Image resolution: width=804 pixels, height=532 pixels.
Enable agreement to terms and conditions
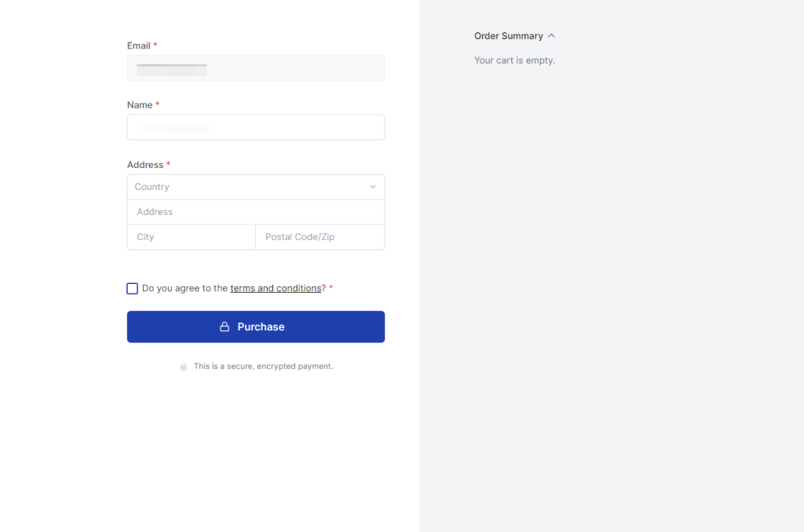tap(132, 288)
